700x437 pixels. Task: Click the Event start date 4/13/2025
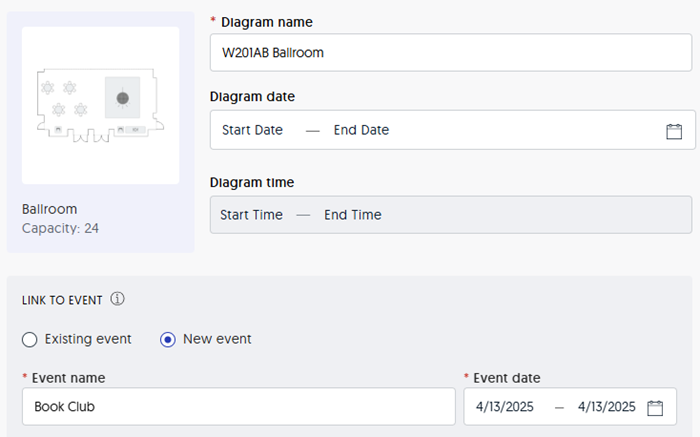(504, 407)
